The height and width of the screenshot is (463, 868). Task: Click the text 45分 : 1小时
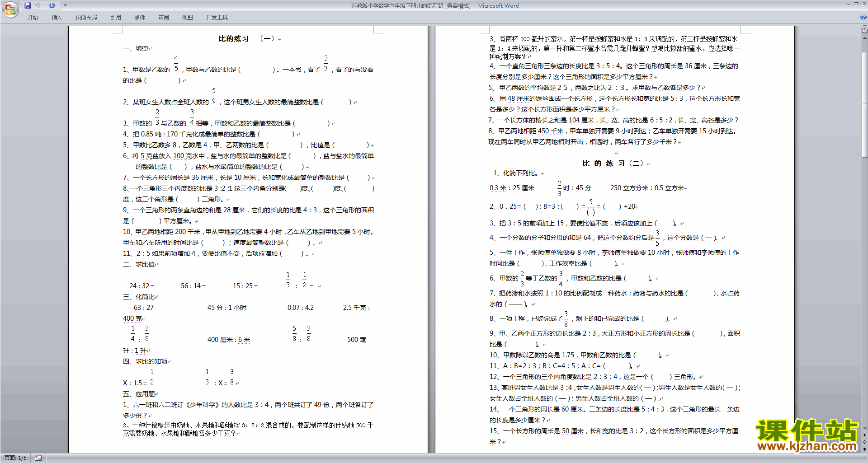(227, 308)
